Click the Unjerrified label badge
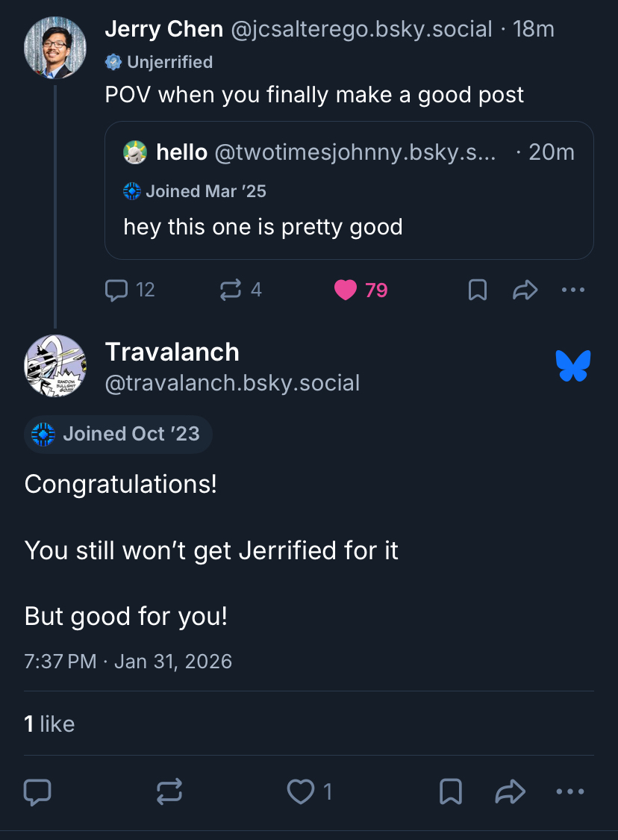The width and height of the screenshot is (618, 840). 160,62
